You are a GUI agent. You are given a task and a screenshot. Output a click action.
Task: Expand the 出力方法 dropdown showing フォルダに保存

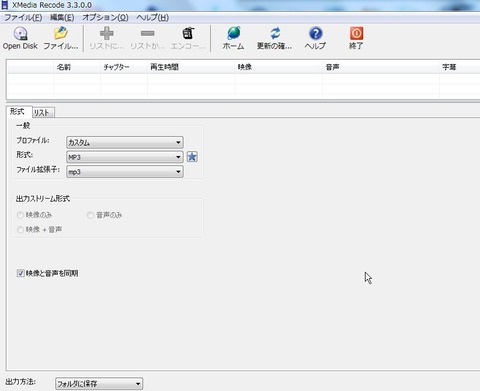99,384
